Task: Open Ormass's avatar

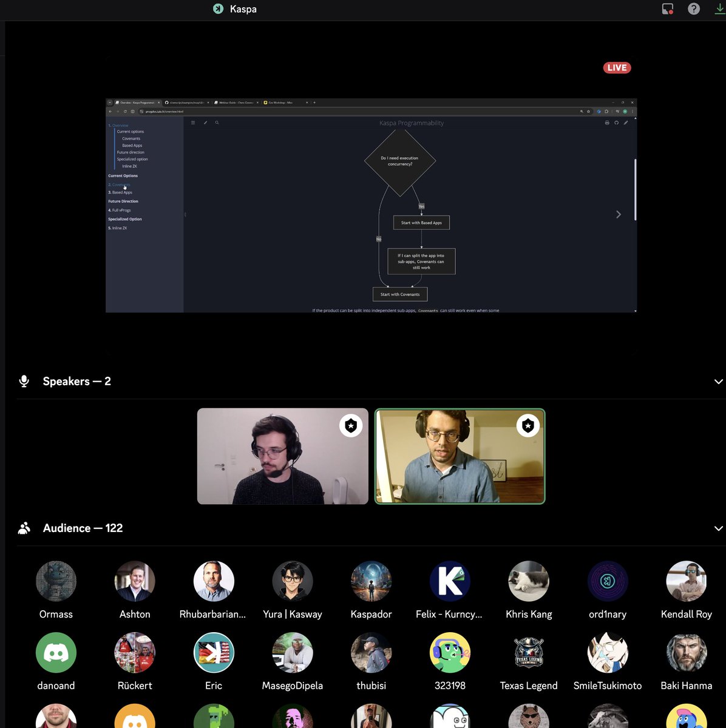Action: coord(56,581)
